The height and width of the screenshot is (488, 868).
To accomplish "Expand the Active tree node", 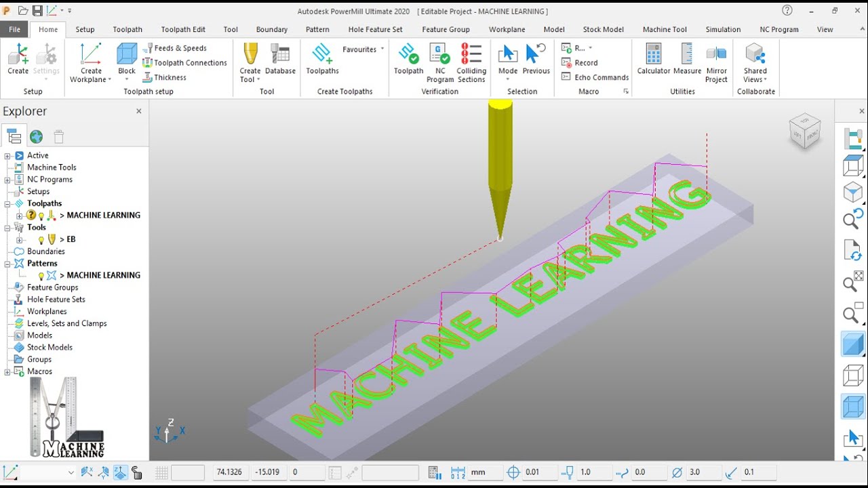I will point(7,156).
